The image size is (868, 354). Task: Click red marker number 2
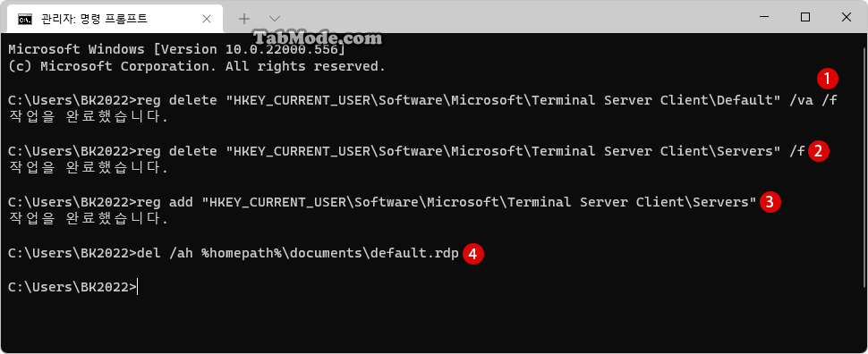(819, 151)
